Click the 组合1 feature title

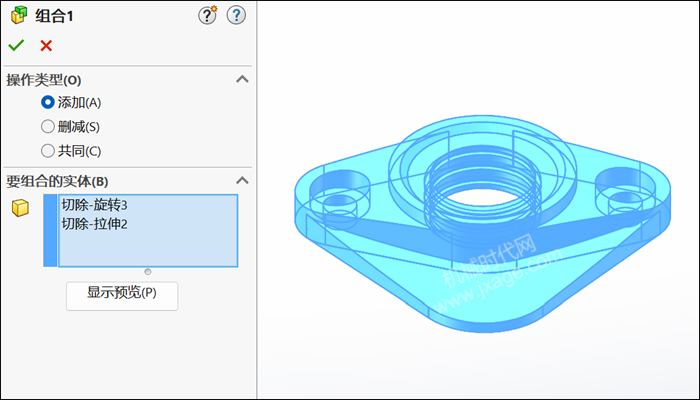click(x=54, y=17)
